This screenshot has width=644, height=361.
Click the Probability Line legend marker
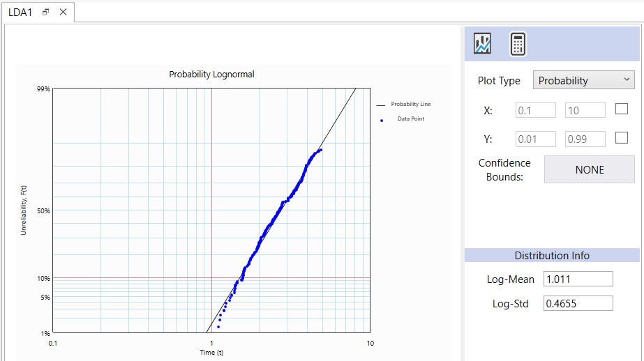coord(381,105)
